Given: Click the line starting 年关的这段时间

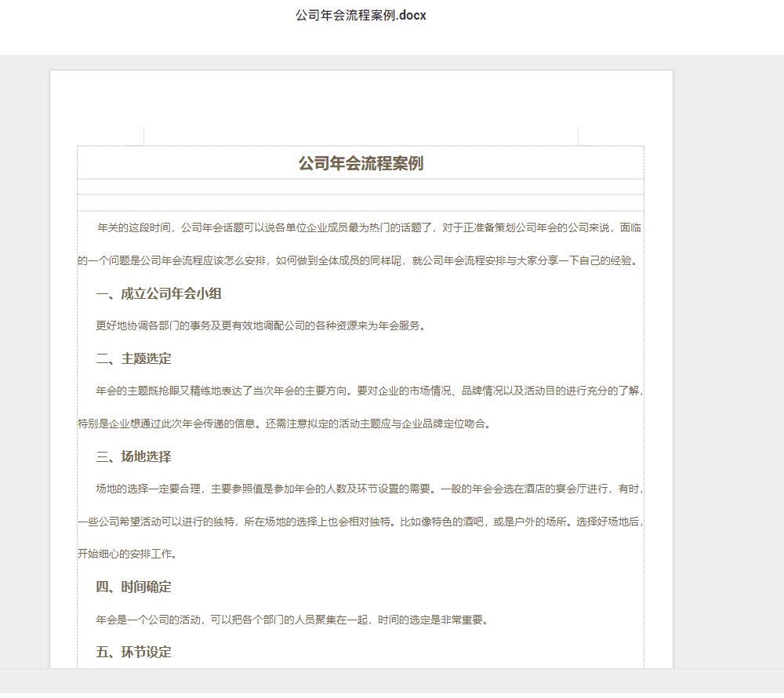Looking at the screenshot, I should (369, 228).
